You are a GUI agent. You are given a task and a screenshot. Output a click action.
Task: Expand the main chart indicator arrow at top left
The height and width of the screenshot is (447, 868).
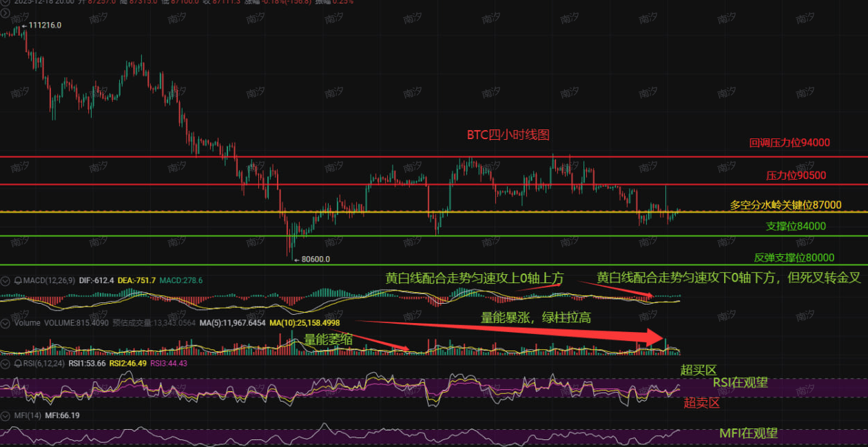pos(6,12)
